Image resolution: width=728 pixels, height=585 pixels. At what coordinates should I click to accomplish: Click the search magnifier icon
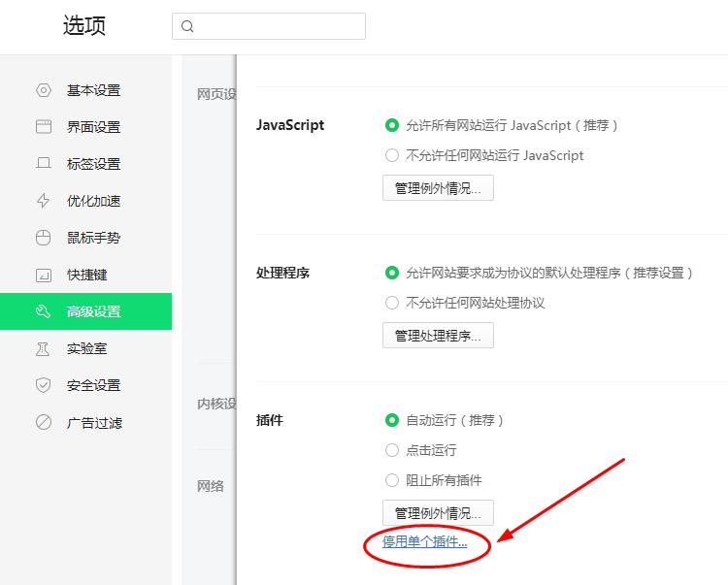(187, 26)
